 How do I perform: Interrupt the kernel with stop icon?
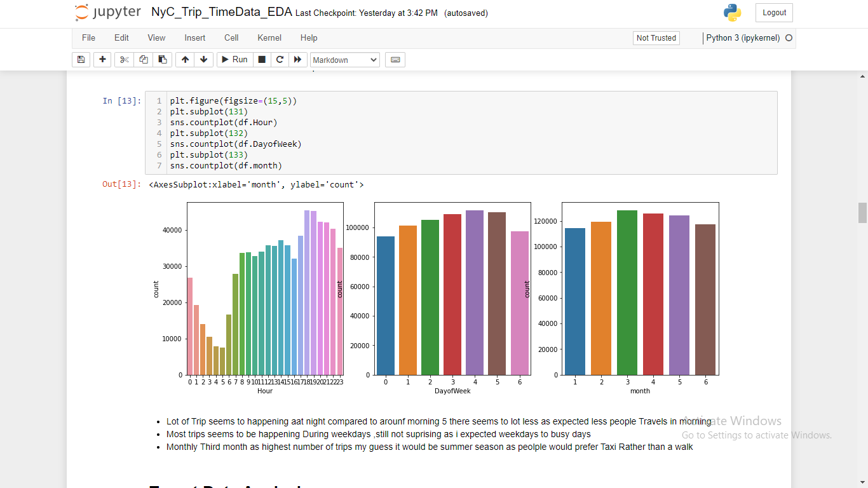point(261,59)
